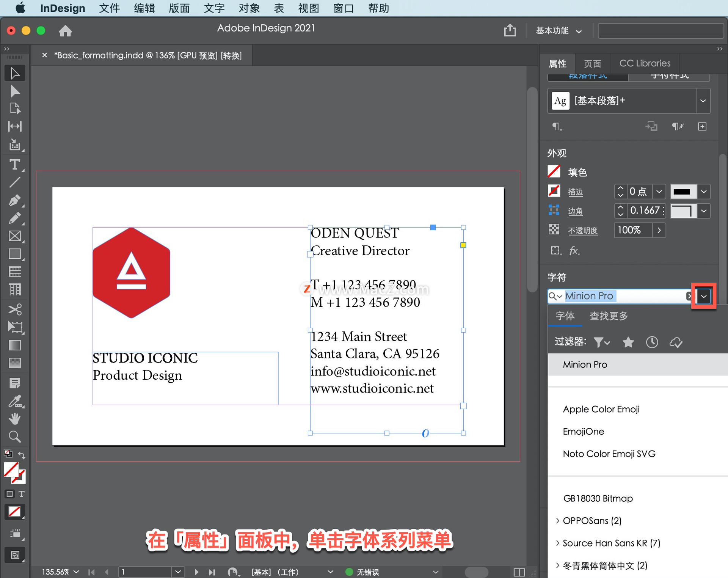
Task: Select the Line tool
Action: click(15, 182)
